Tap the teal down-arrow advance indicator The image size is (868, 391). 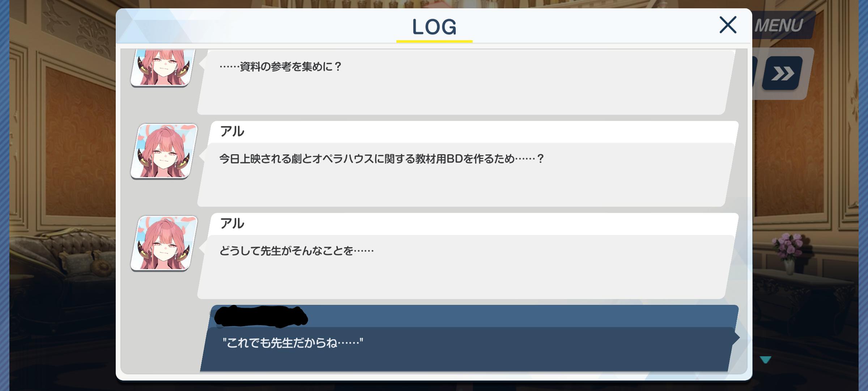765,360
